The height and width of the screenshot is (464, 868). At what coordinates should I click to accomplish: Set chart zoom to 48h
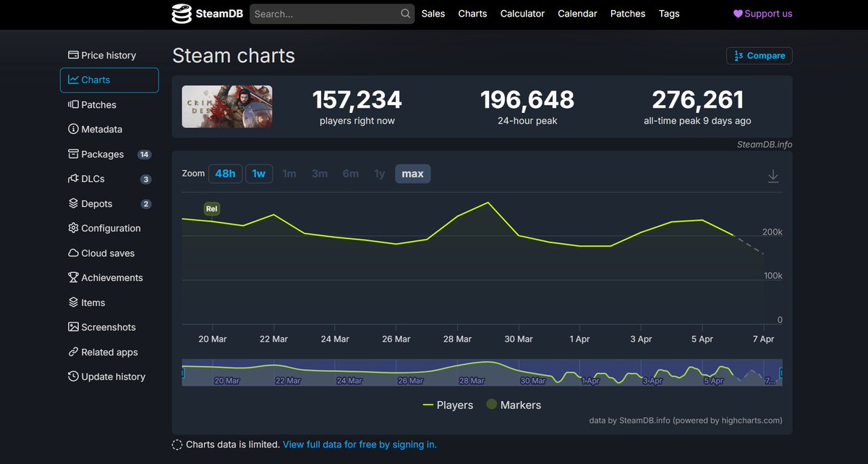pyautogui.click(x=226, y=174)
